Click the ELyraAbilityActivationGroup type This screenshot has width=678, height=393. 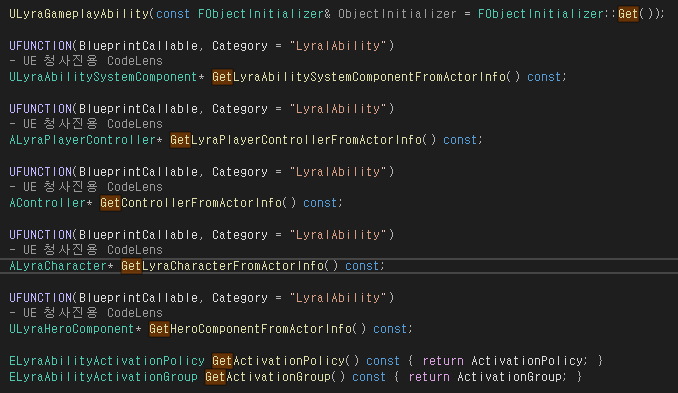pos(103,377)
